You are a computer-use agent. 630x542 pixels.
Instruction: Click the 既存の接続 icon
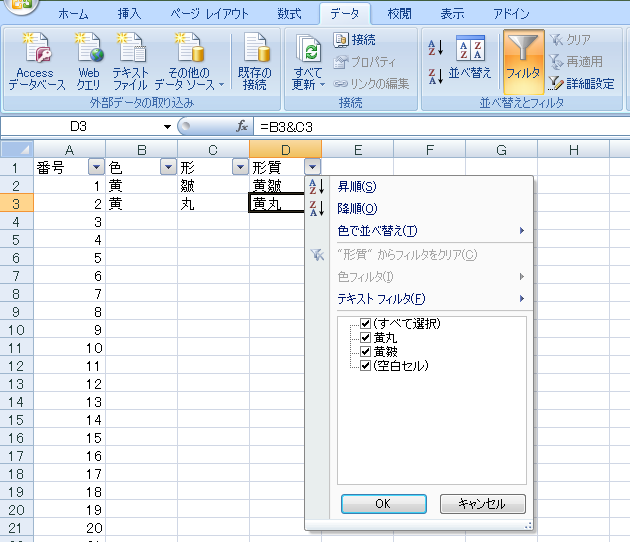pos(254,50)
